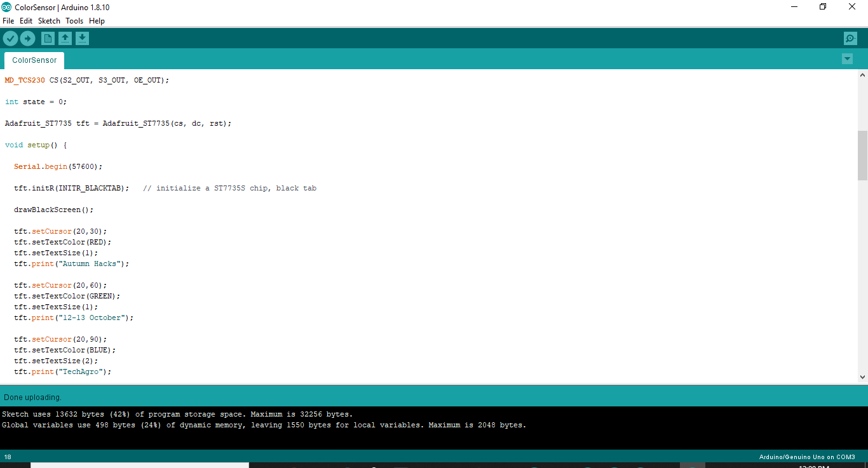Image resolution: width=868 pixels, height=468 pixels.
Task: Open the Sketch menu
Action: (x=49, y=21)
